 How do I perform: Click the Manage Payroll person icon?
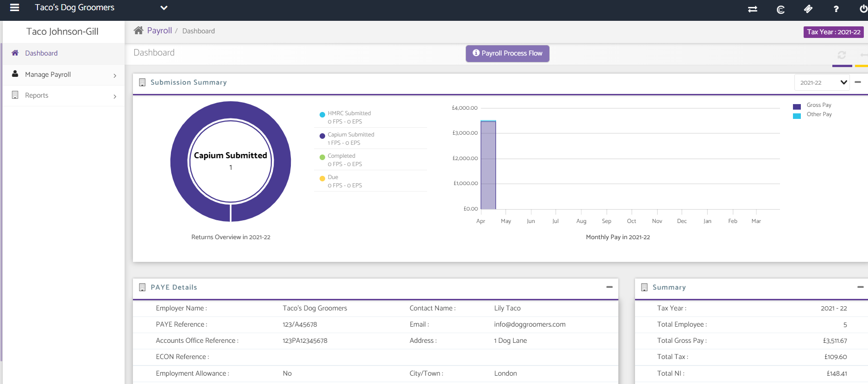(15, 74)
